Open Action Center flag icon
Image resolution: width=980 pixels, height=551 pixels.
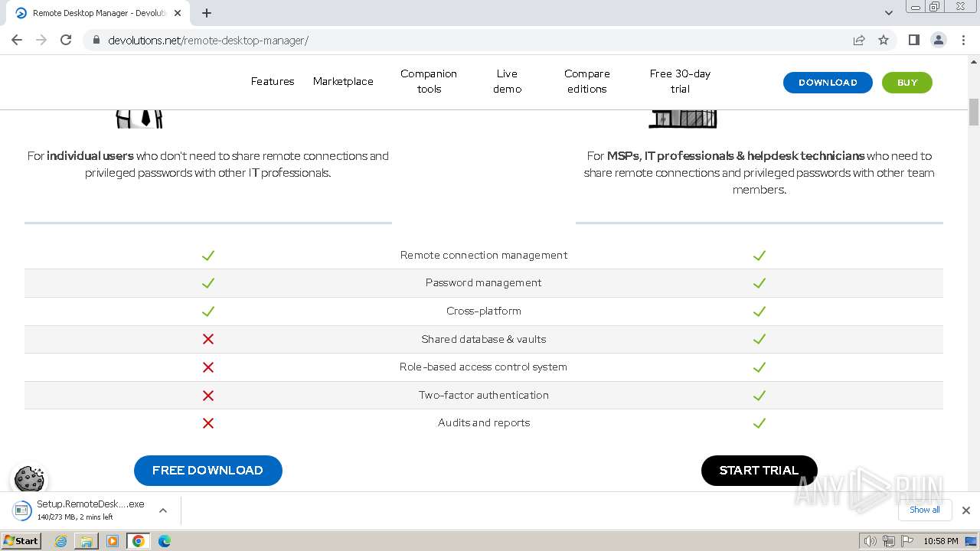coord(906,541)
